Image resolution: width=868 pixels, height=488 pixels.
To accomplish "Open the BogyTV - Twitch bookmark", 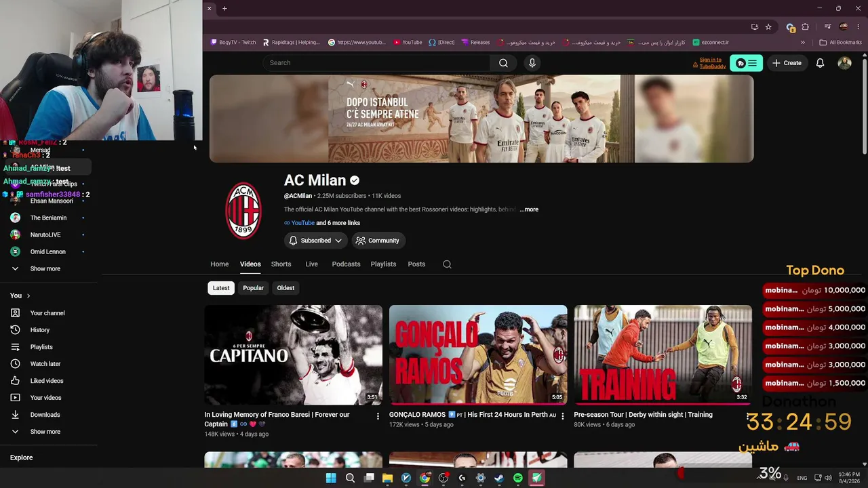I will [x=233, y=42].
